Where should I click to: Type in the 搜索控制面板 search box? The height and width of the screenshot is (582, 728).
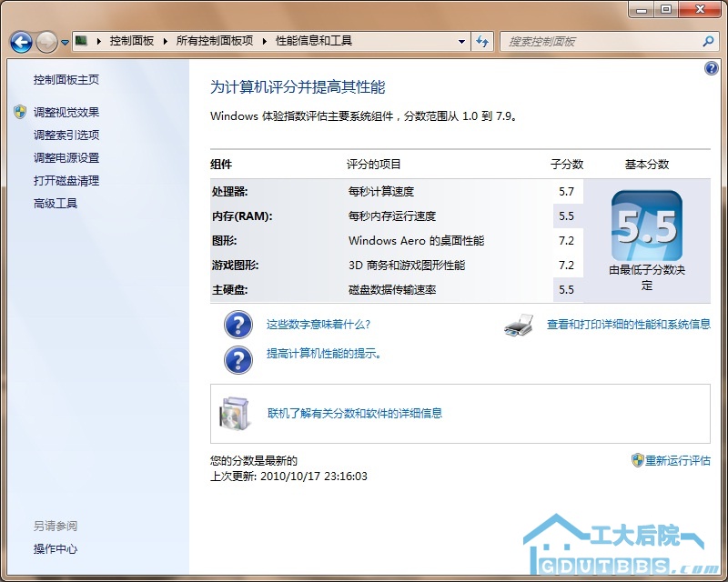pos(601,41)
